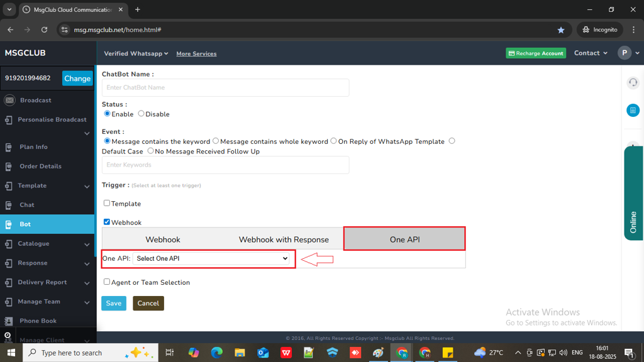Click the Manage Team sidebar icon
This screenshot has height=362, width=644.
(x=9, y=302)
